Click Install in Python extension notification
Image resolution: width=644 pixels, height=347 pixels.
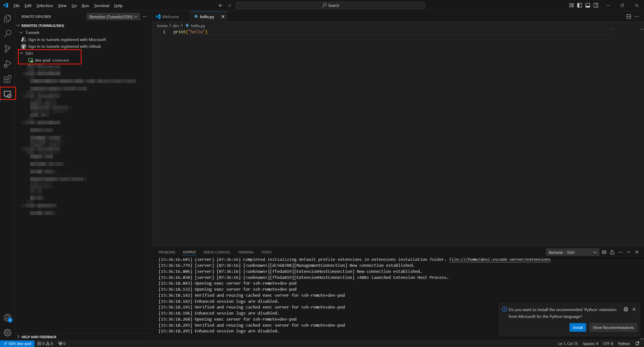[578, 327]
